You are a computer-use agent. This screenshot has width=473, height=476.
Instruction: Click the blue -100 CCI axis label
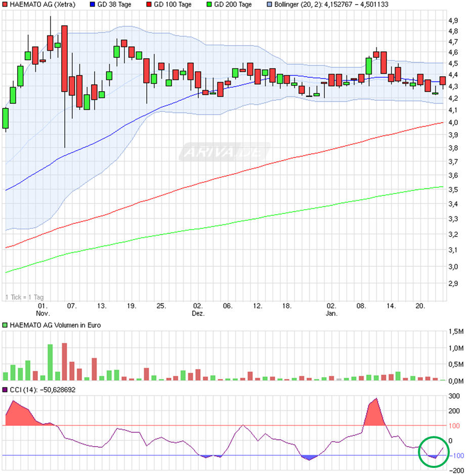[456, 455]
